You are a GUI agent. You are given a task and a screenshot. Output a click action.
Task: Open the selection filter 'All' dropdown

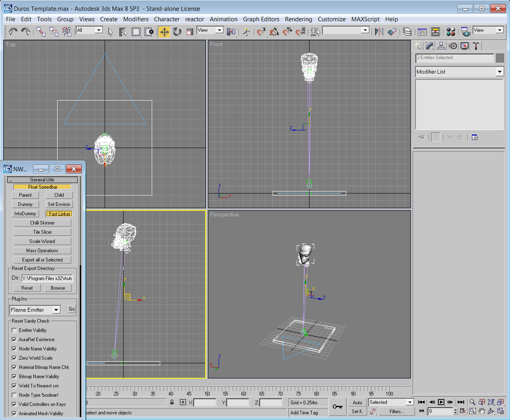tap(99, 30)
